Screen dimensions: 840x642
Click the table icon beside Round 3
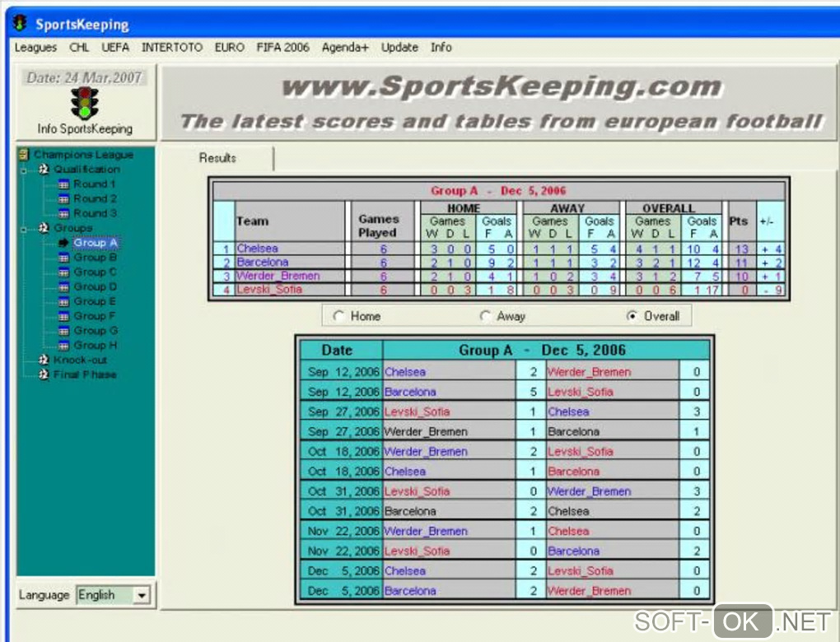pyautogui.click(x=63, y=214)
